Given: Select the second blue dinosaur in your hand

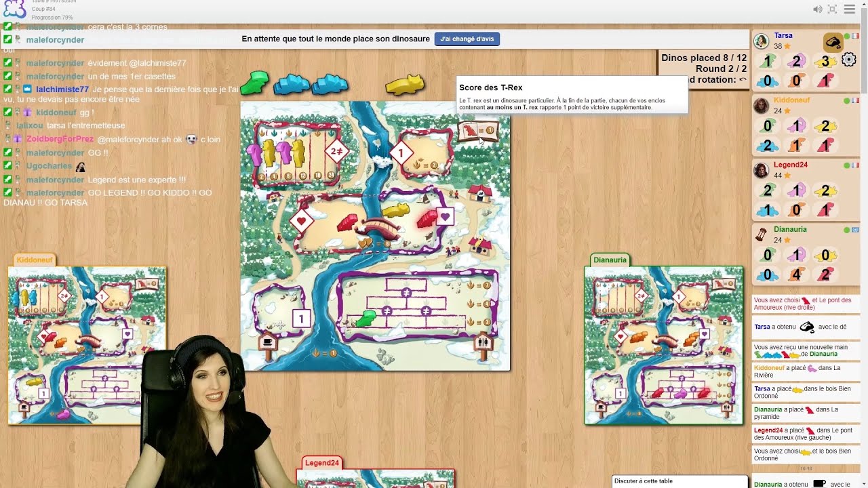Looking at the screenshot, I should pyautogui.click(x=330, y=84).
